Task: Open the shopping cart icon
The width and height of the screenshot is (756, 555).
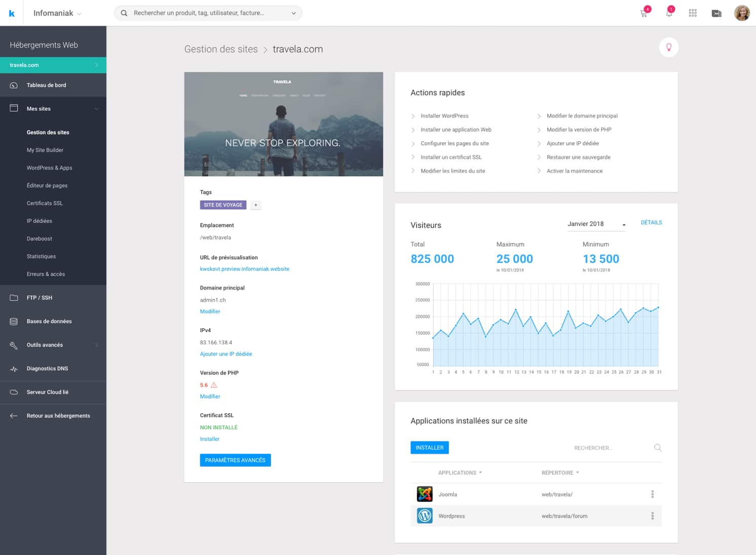Action: 644,13
